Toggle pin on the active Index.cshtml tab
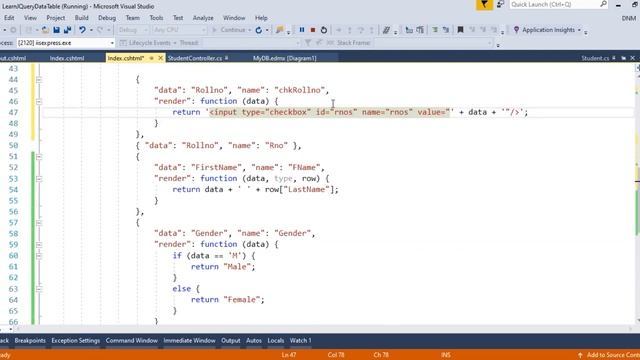Viewport: 640px width, 360px height. (x=151, y=58)
